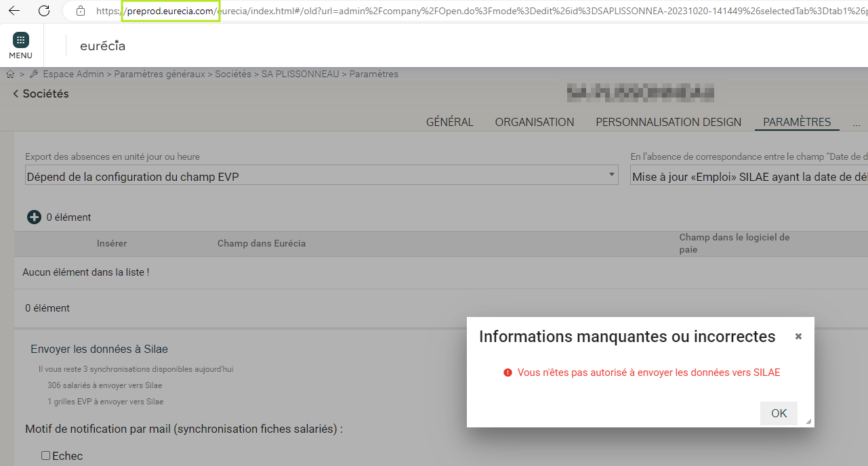Open the Mise à jour Emploi SILAE dropdown

pyautogui.click(x=749, y=176)
